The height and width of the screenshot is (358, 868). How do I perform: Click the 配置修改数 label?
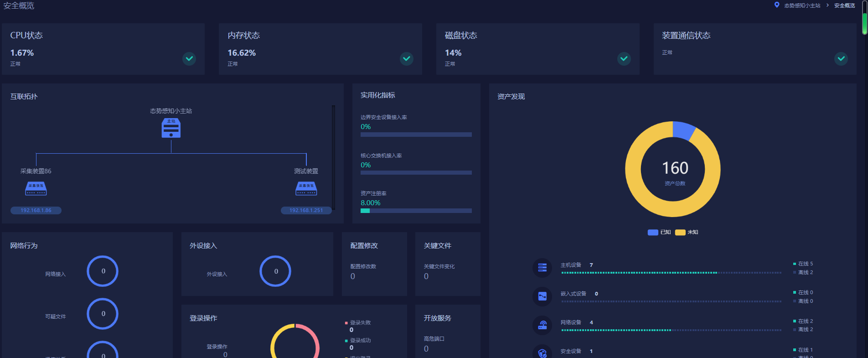pyautogui.click(x=363, y=266)
